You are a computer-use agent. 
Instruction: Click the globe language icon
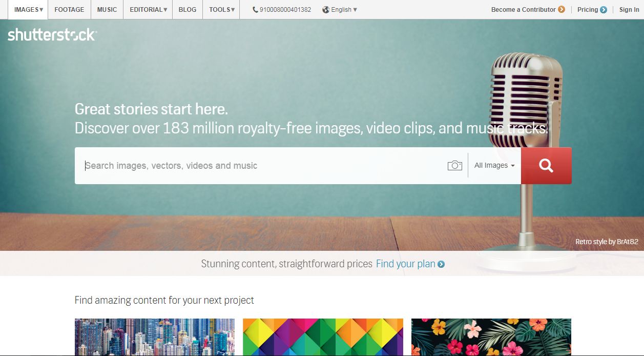tap(326, 10)
